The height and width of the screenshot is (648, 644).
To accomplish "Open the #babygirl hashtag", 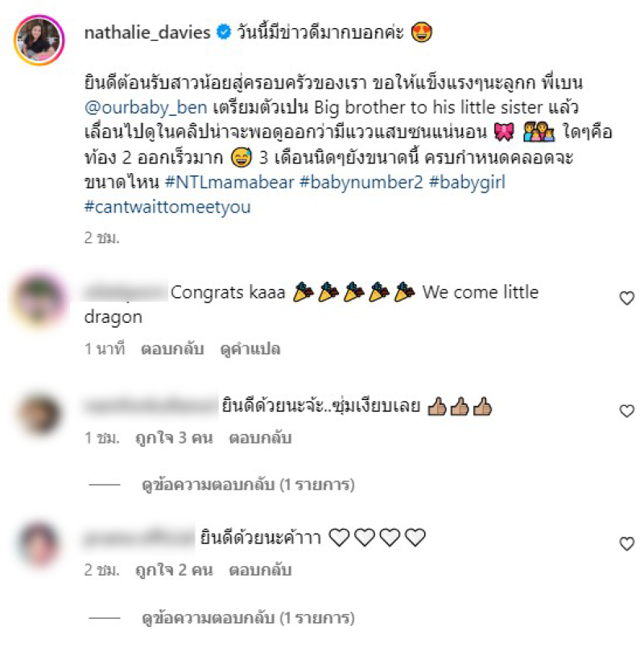I will click(467, 182).
